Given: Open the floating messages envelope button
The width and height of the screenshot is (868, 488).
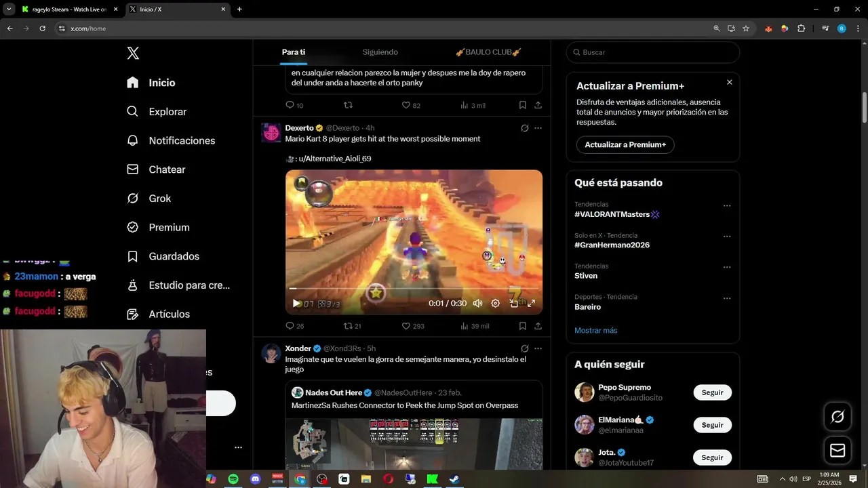Looking at the screenshot, I should point(837,451).
